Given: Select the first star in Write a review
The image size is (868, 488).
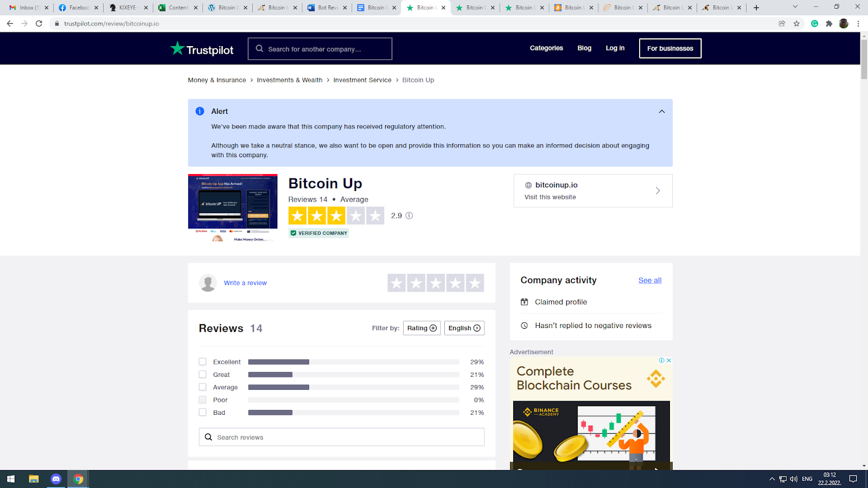Looking at the screenshot, I should (x=397, y=283).
